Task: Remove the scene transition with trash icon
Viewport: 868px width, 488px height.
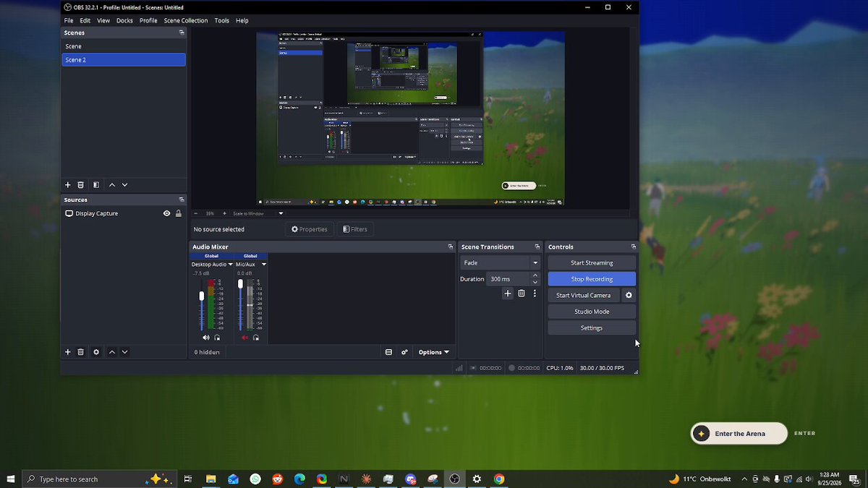Action: pyautogui.click(x=521, y=294)
